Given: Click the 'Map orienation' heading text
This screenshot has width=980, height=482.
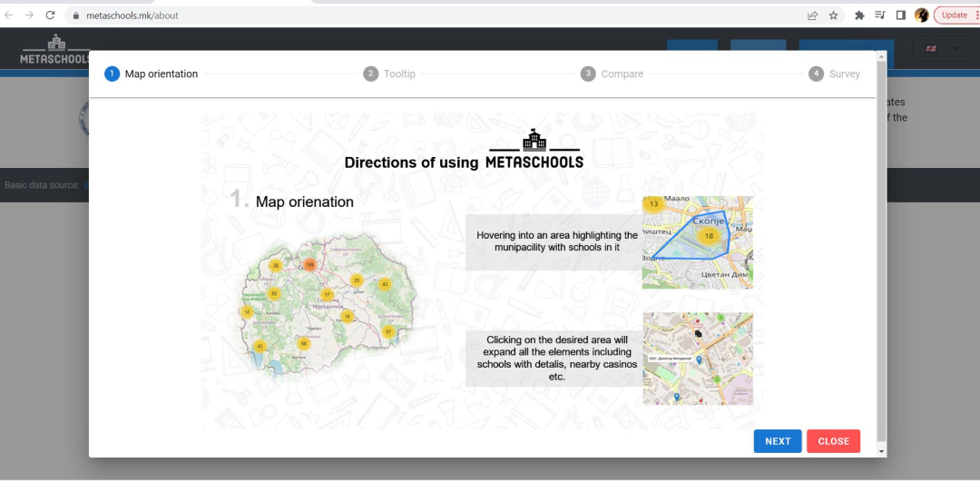Looking at the screenshot, I should click(x=304, y=202).
